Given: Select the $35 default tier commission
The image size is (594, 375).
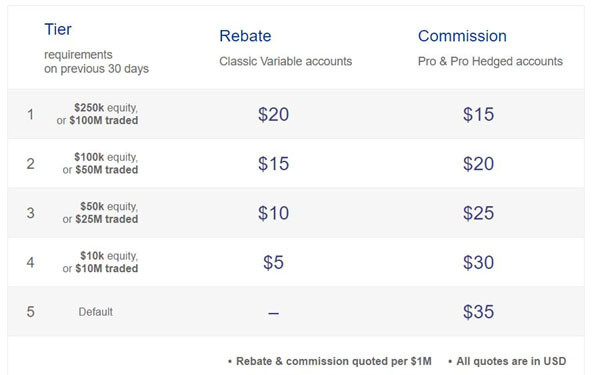Looking at the screenshot, I should [478, 312].
